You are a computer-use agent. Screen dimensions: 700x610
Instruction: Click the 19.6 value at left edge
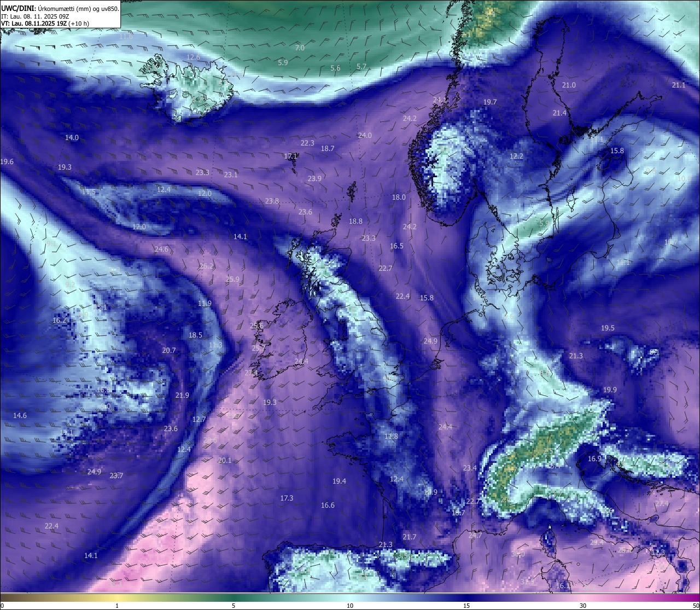pos(7,162)
